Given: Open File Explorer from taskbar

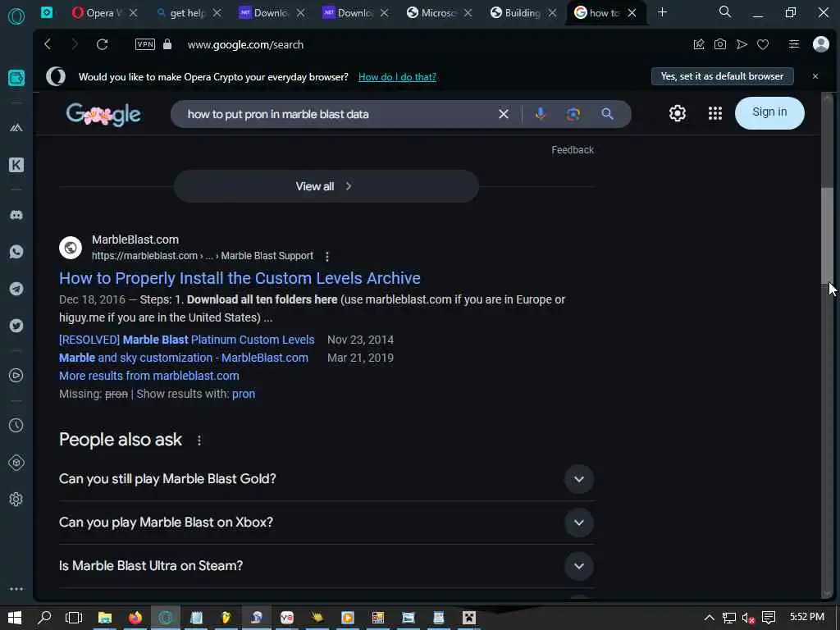Looking at the screenshot, I should tap(104, 618).
